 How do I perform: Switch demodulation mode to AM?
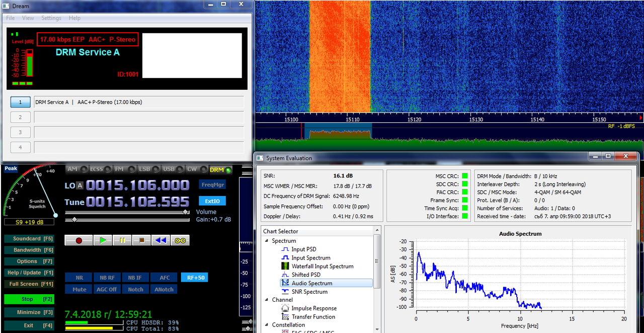(77, 169)
